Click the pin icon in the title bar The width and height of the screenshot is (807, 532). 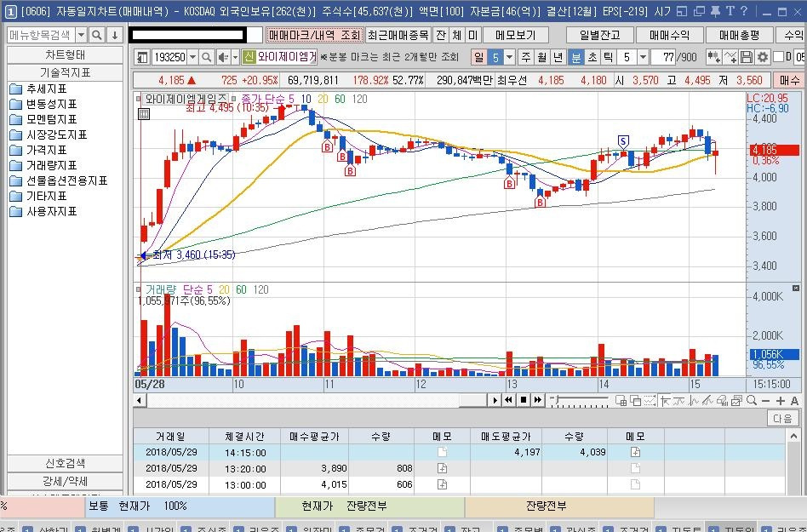715,11
